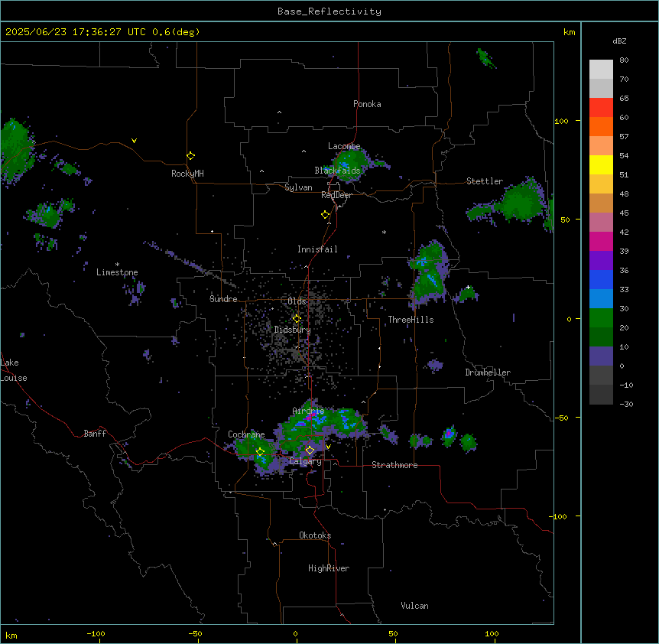Pick the yellow 51-54 dBZ legend color
This screenshot has width=659, height=644.
pos(601,164)
